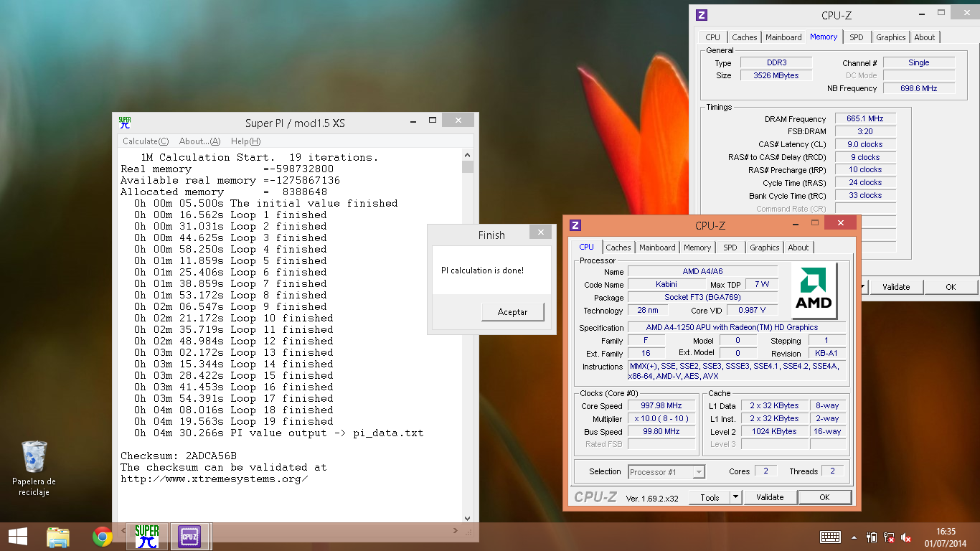Click the http://www.xtremesystems.org/ text
Viewport: 980px width, 551px height.
(x=215, y=479)
